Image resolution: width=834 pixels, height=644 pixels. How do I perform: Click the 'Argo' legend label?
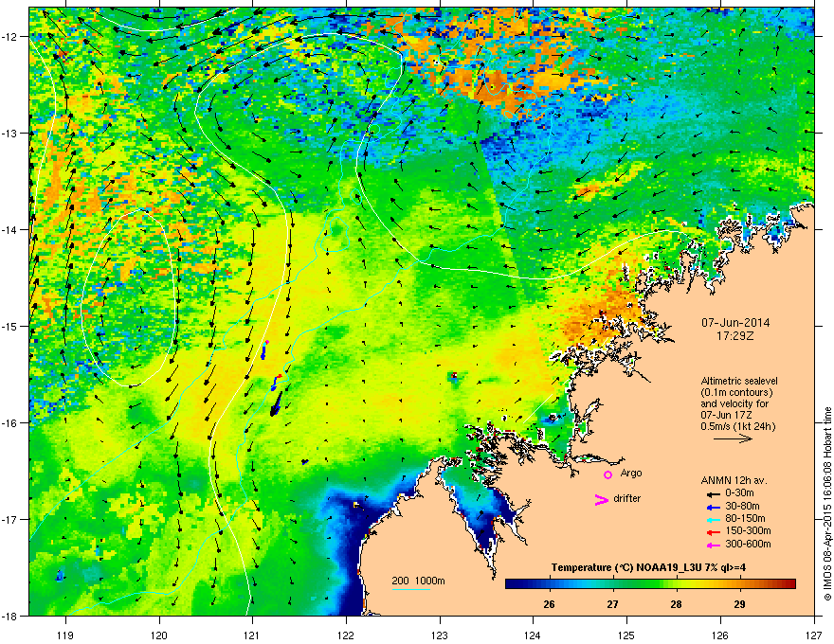pyautogui.click(x=631, y=474)
